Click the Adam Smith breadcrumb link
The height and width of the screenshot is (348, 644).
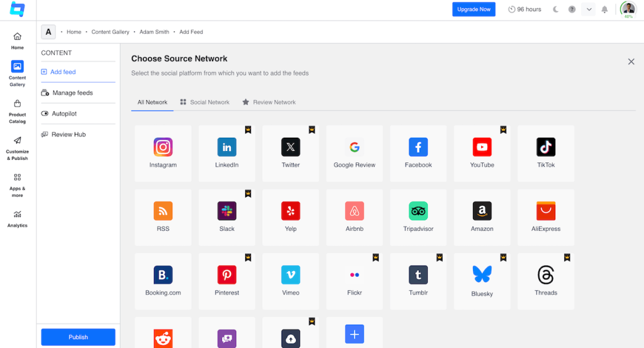click(x=154, y=31)
